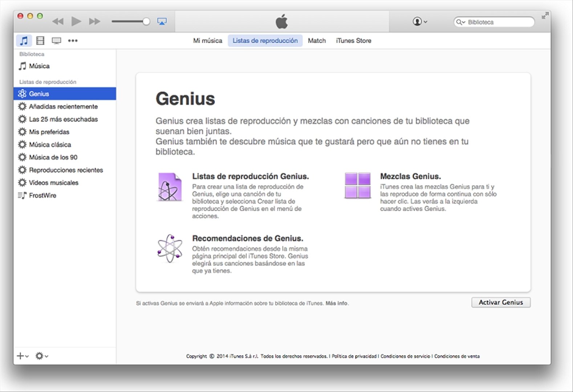Adjust the volume slider knob
Screen dimensions: 573x392
point(146,21)
